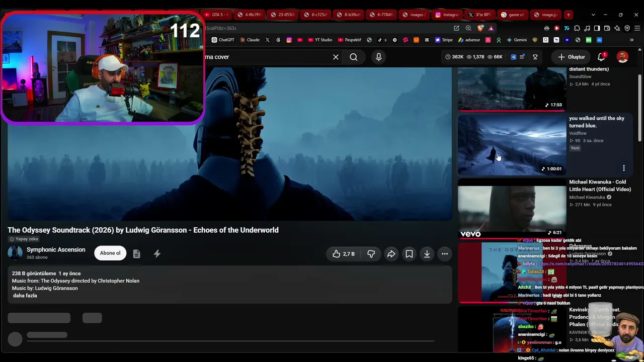Open options menu for the Voidflow video

(624, 168)
